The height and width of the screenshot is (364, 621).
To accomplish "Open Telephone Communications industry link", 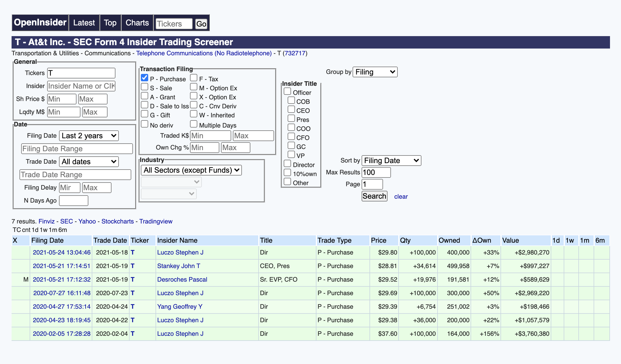I will point(204,53).
